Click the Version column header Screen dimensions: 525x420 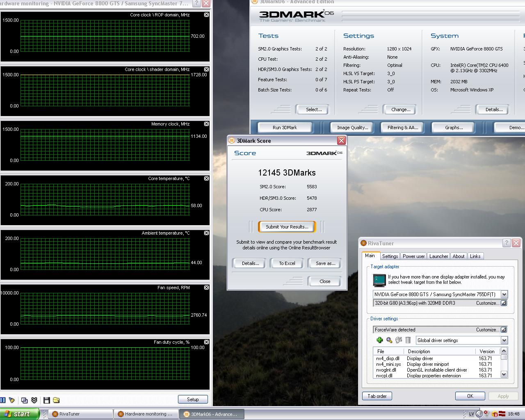coord(487,352)
